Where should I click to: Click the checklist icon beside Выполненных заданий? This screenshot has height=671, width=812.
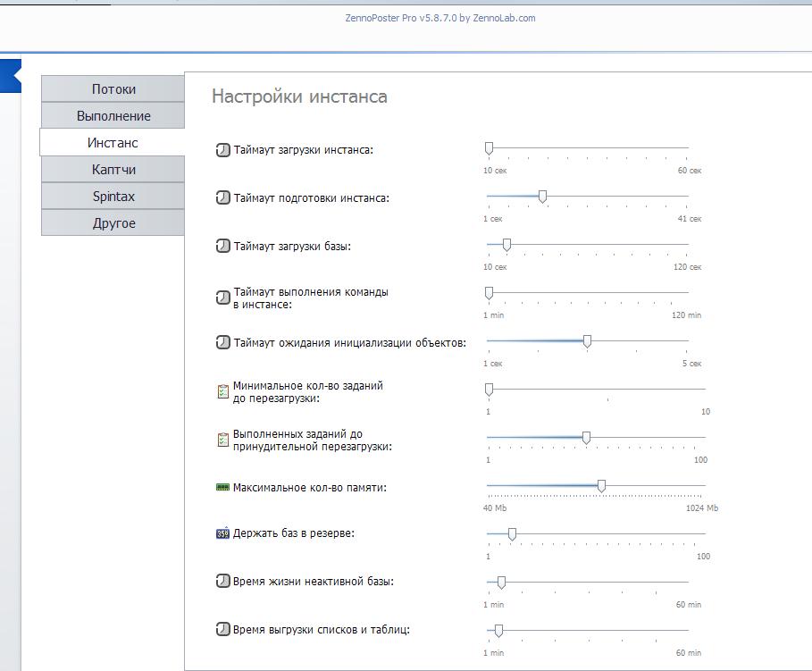coord(223,440)
